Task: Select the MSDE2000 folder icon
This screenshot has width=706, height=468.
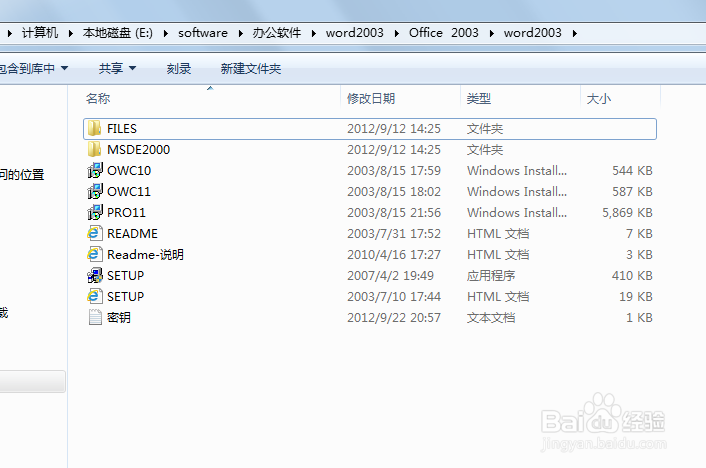Action: [x=95, y=150]
